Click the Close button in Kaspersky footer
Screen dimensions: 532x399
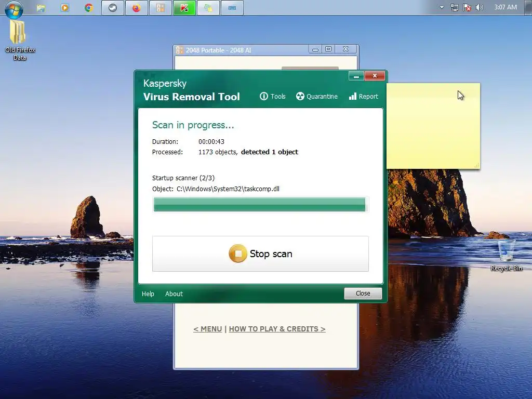(x=363, y=294)
